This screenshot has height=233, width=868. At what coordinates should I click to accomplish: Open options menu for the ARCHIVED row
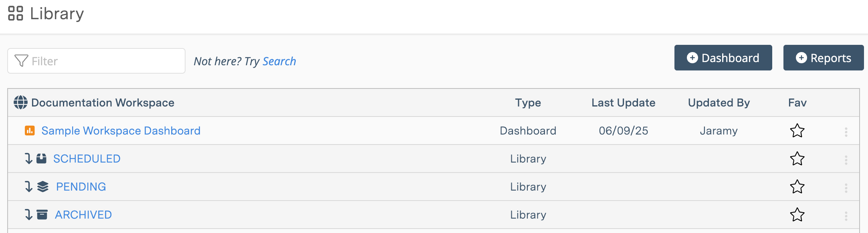[x=846, y=215]
